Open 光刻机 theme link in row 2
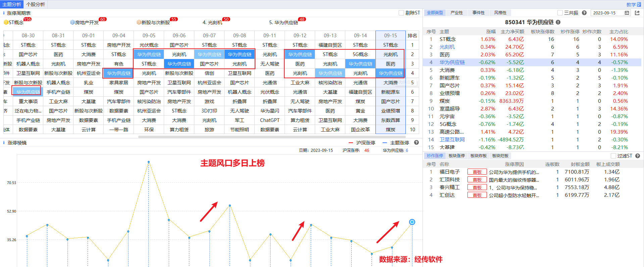 point(447,47)
